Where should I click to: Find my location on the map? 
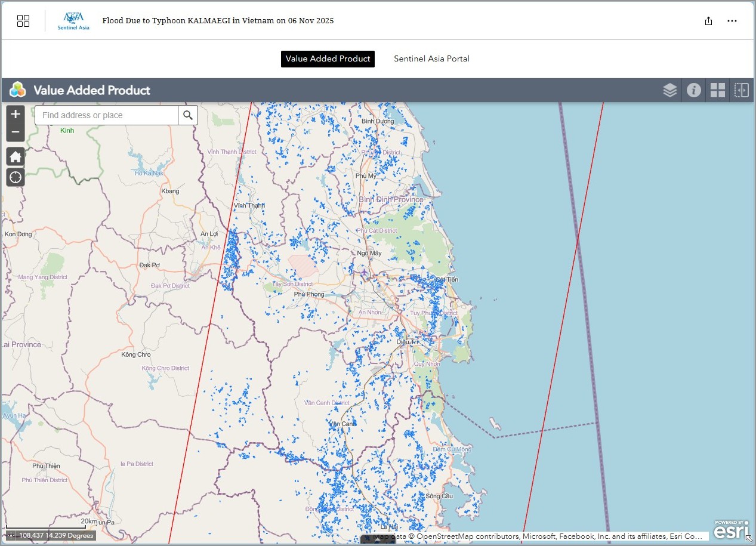(16, 177)
